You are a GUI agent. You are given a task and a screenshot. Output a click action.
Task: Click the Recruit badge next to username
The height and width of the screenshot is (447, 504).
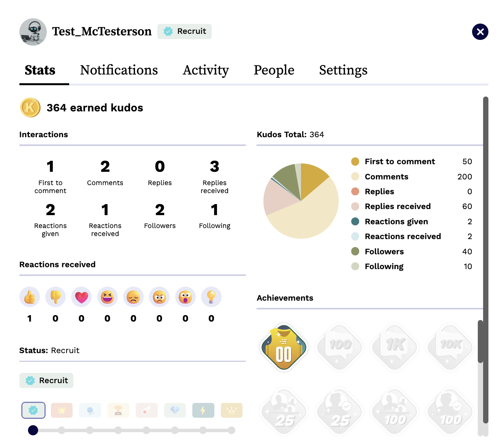[184, 32]
